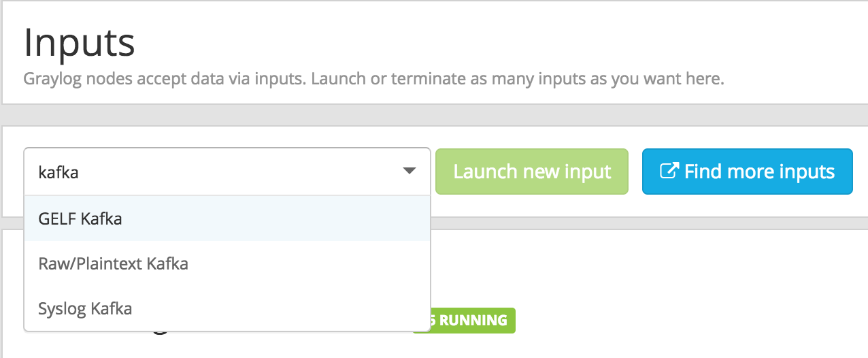Click the external-link icon in Find more inputs
Viewport: 868px width, 358px height.
[x=669, y=172]
